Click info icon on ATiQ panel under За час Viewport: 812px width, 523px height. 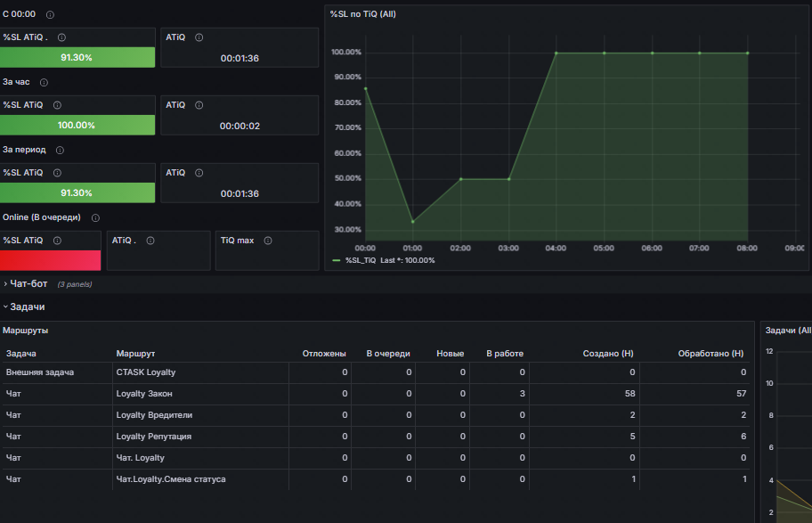199,105
